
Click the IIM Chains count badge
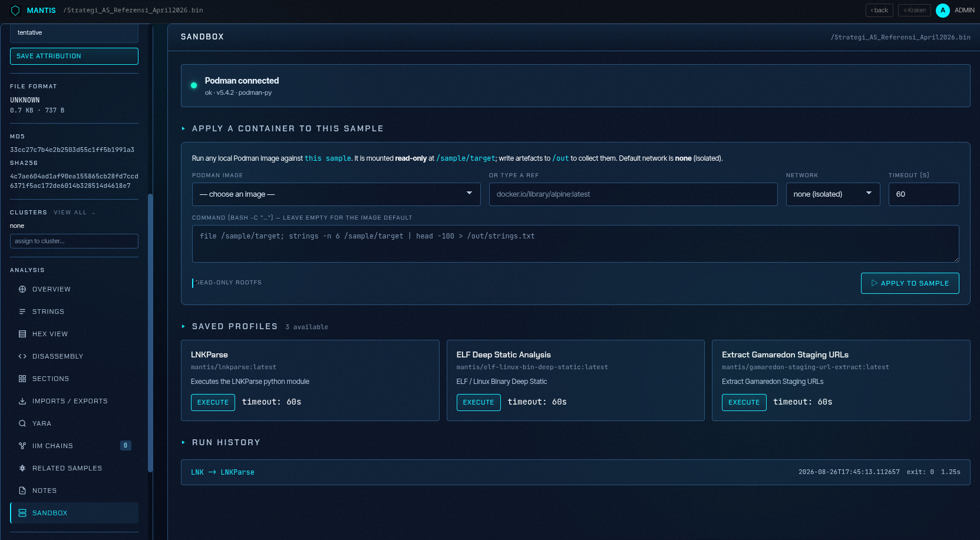tap(126, 446)
